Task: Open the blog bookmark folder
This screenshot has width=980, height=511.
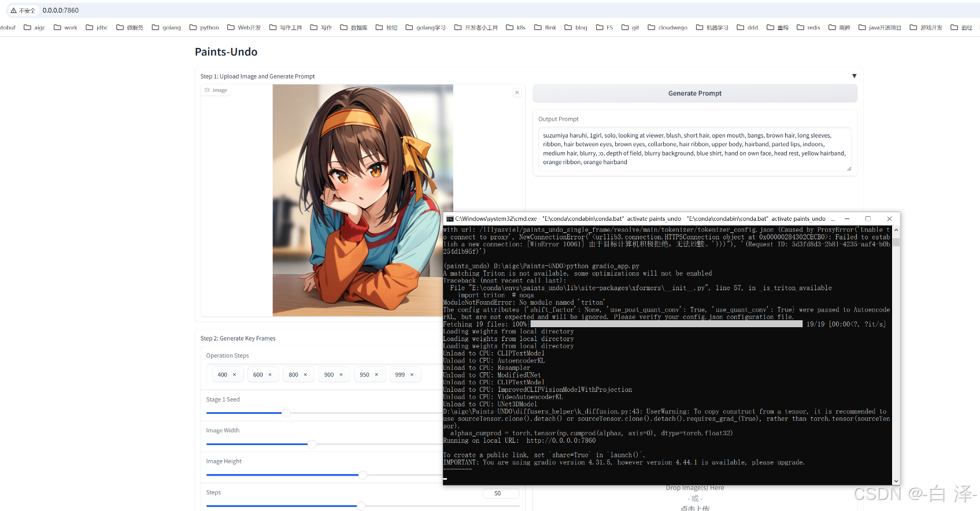Action: 576,27
